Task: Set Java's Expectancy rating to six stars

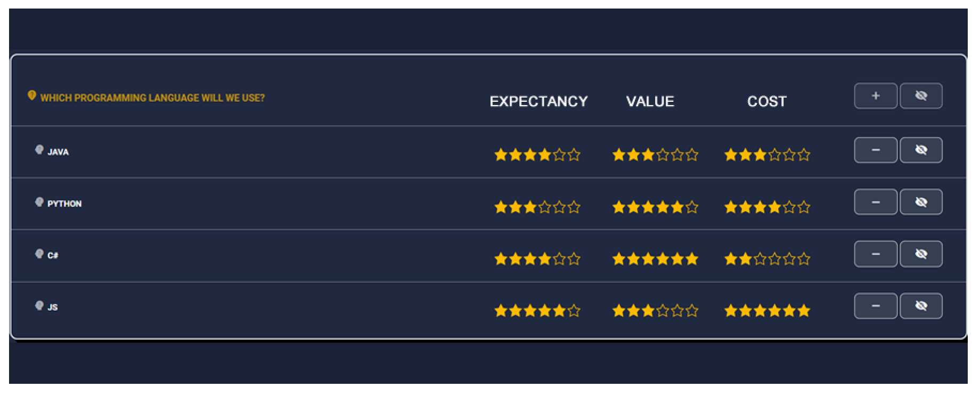Action: click(574, 155)
